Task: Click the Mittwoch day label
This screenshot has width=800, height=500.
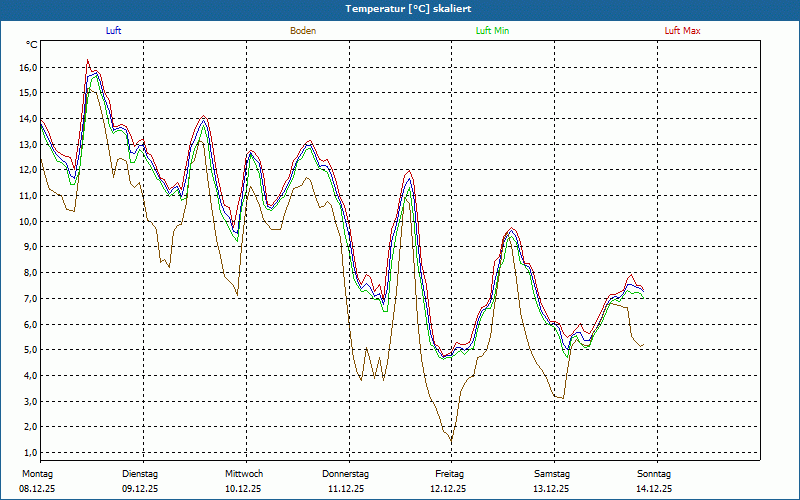Action: pos(243,474)
